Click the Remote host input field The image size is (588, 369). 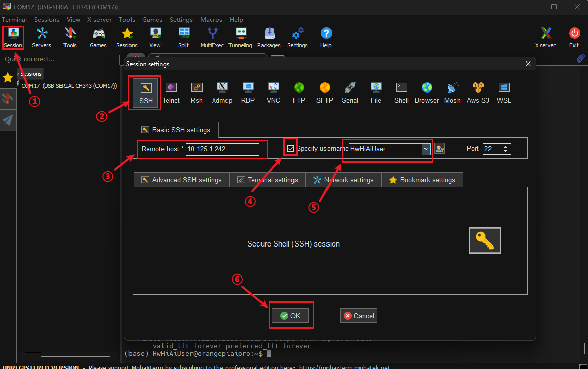tap(223, 149)
